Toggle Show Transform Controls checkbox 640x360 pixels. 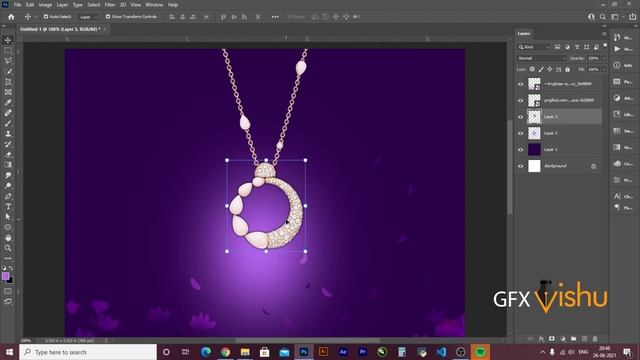(108, 17)
